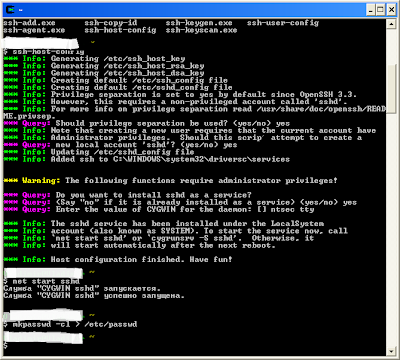
Task: Click the text 'ssh-copy-id'
Action: click(111, 23)
